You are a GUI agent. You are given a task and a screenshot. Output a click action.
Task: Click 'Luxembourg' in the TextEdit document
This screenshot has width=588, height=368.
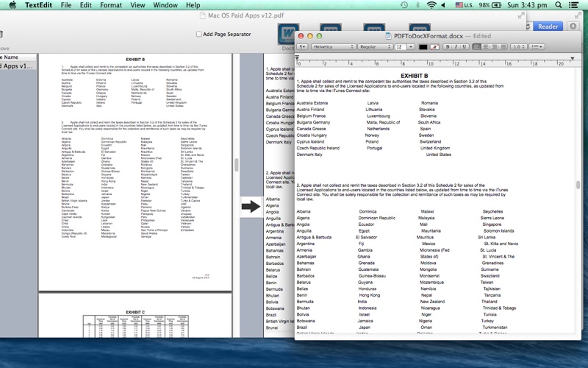click(379, 116)
